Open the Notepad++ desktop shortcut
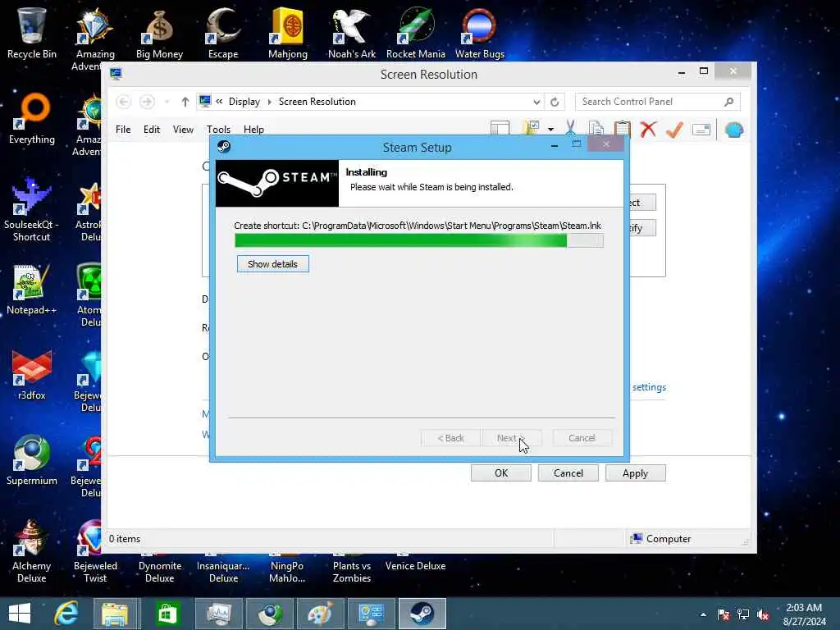The height and width of the screenshot is (630, 840). click(x=32, y=290)
